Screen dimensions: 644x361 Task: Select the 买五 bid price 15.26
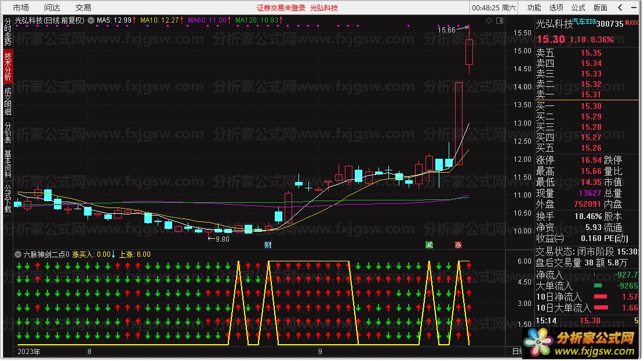[591, 148]
